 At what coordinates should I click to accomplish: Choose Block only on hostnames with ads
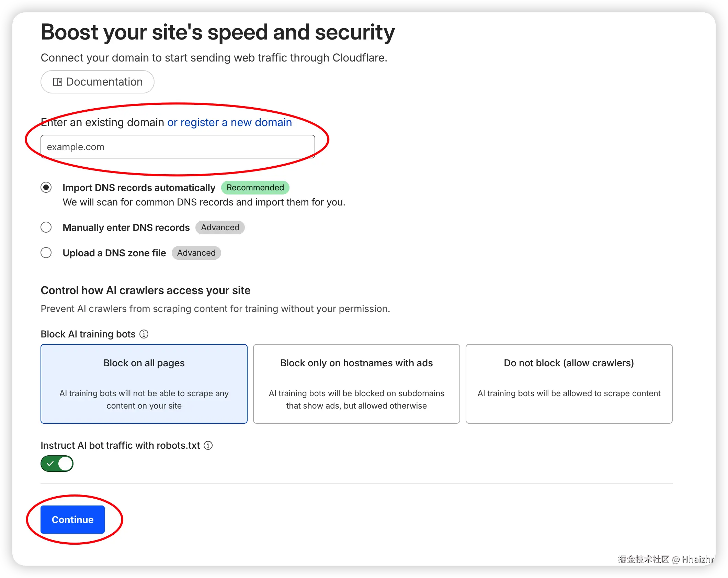[x=356, y=384]
